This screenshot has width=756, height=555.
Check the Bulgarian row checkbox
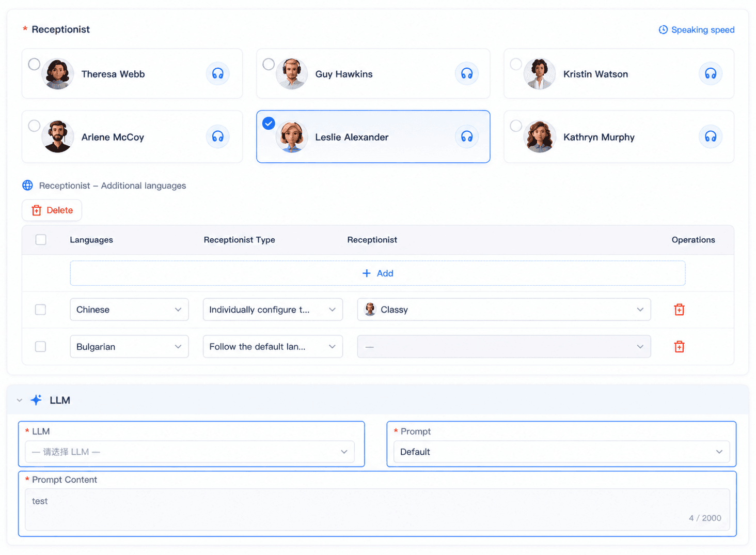[x=40, y=347]
